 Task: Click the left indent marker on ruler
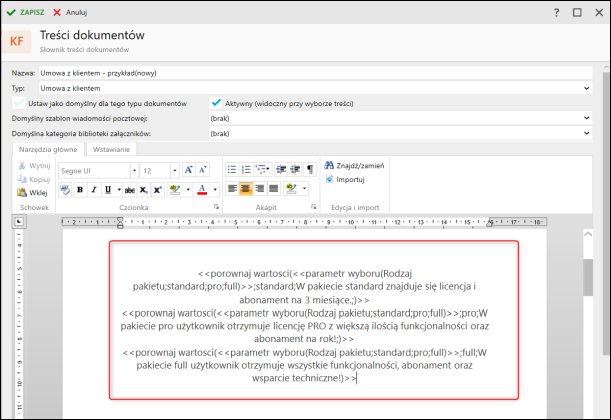pos(120,223)
